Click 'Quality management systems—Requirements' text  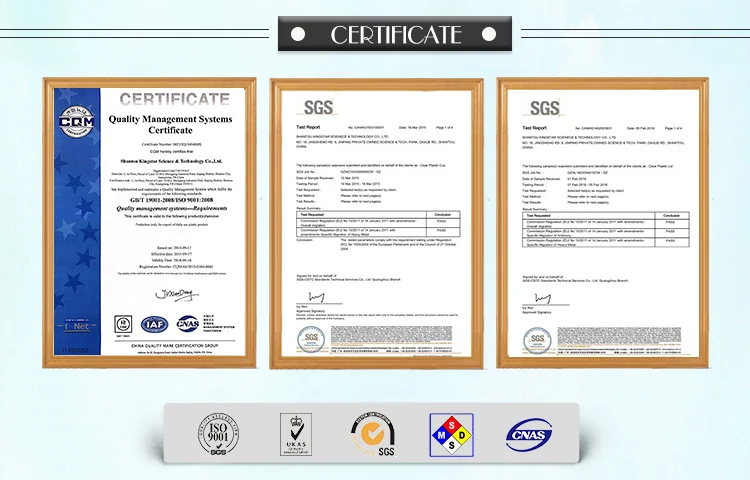[x=172, y=208]
